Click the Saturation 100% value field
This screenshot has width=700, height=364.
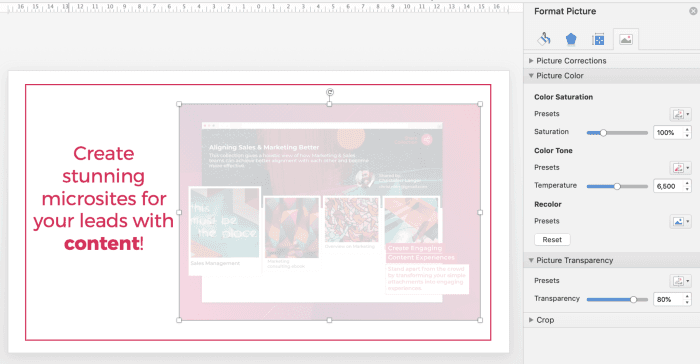coord(668,133)
